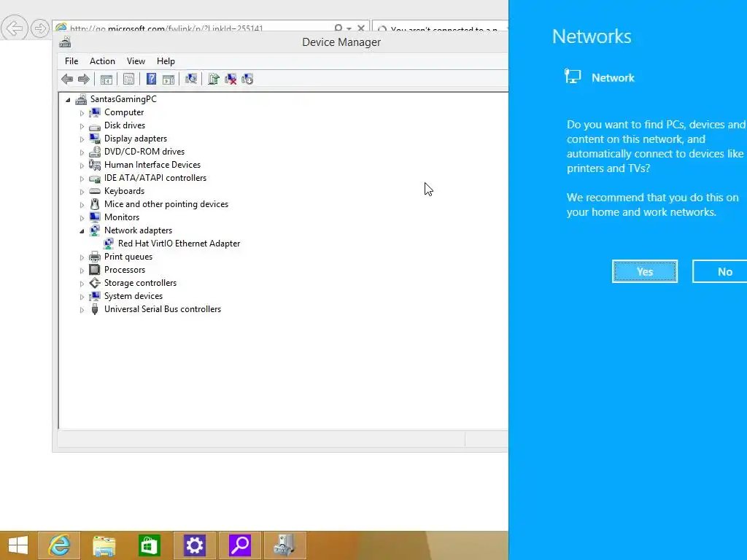This screenshot has width=747, height=560.
Task: Select the 'You aren't connected' browser tab
Action: point(441,28)
